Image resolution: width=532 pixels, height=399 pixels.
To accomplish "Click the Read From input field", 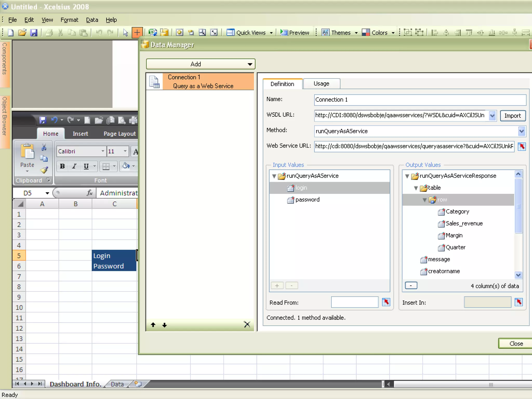I will (x=355, y=302).
